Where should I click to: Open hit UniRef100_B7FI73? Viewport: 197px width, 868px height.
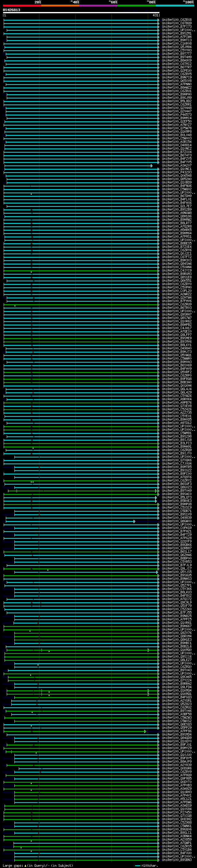177,26
